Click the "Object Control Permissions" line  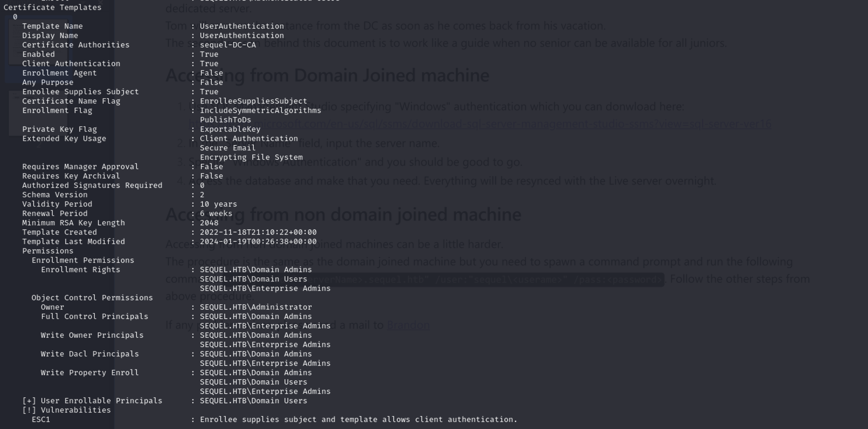coord(92,298)
